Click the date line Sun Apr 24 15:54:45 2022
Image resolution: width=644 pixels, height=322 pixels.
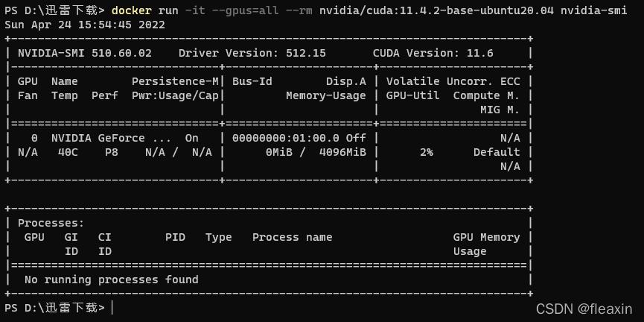pos(85,25)
